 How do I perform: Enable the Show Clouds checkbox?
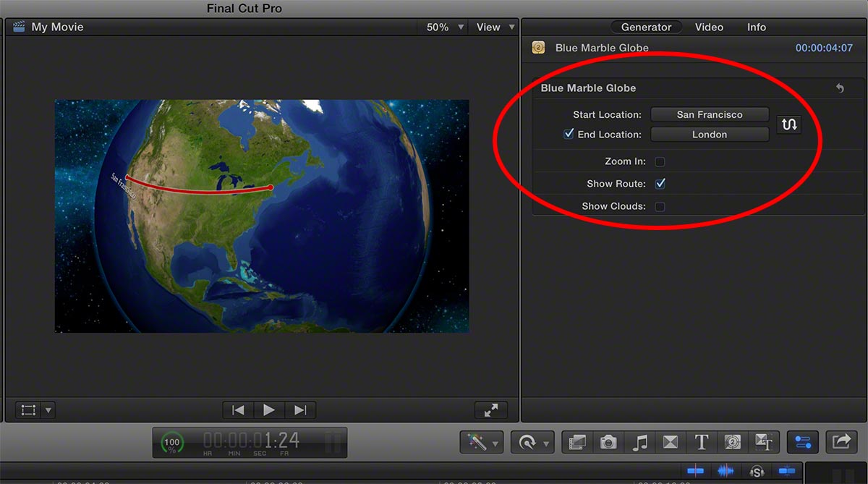point(660,206)
